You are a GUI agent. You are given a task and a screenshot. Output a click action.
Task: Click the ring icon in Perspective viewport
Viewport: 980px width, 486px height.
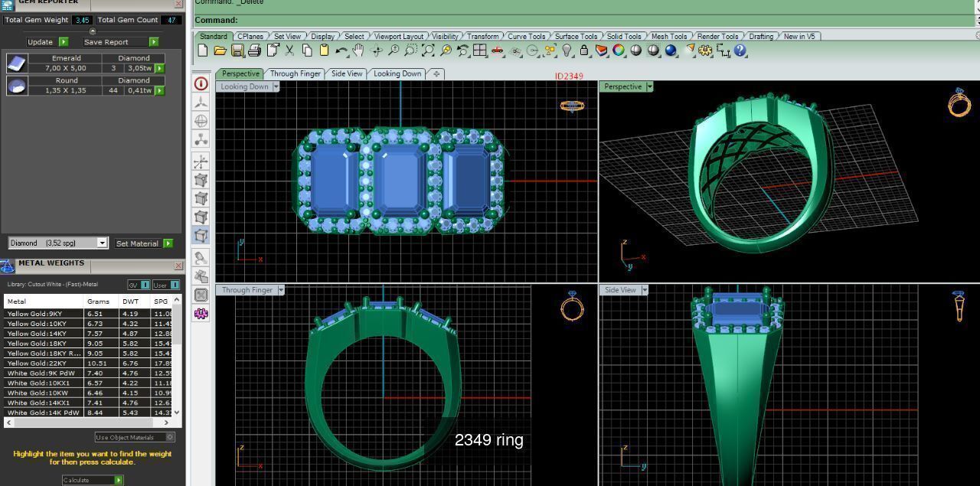pyautogui.click(x=959, y=103)
